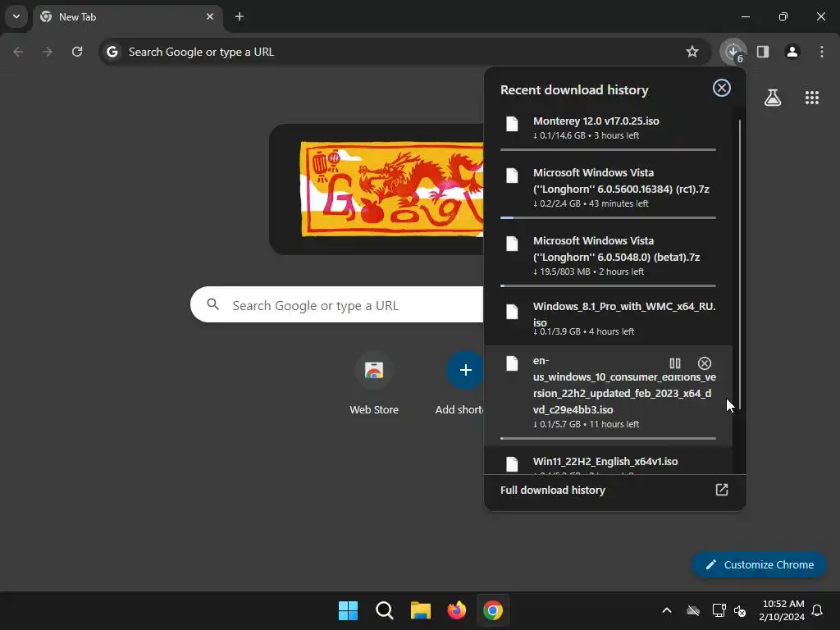Viewport: 840px width, 630px height.
Task: Open the Chrome side panel
Action: coord(763,52)
